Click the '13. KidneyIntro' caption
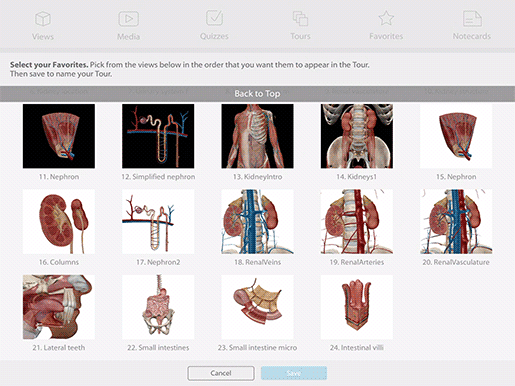 257,177
